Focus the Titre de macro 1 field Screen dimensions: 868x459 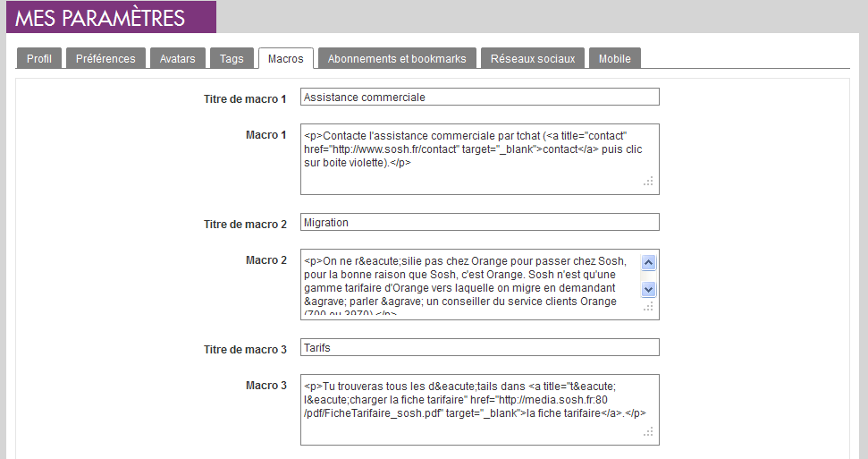pyautogui.click(x=479, y=97)
